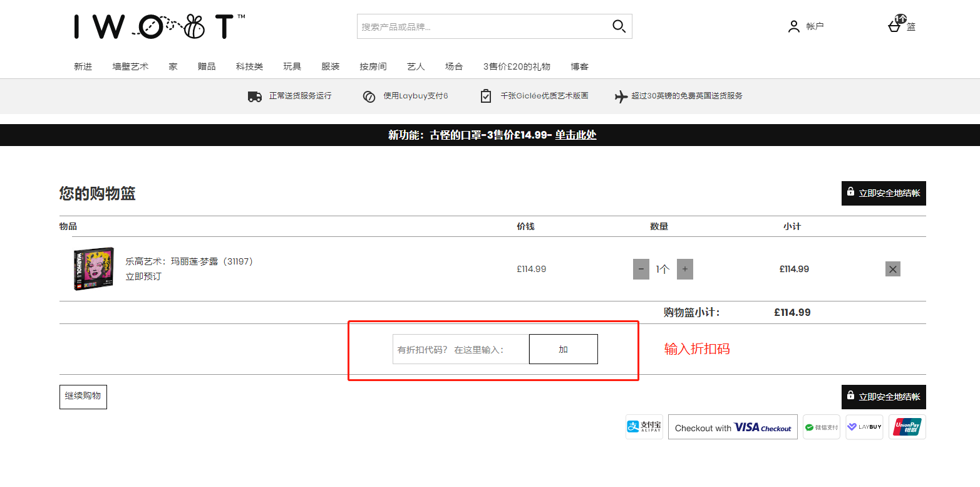
Task: Increase item quantity with plus button
Action: [684, 269]
